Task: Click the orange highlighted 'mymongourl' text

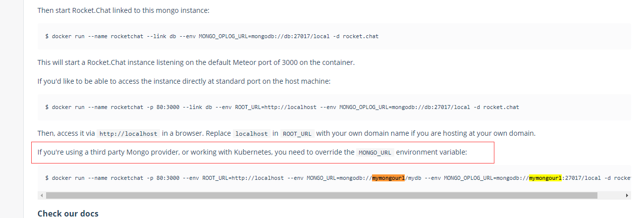Action: pos(389,177)
